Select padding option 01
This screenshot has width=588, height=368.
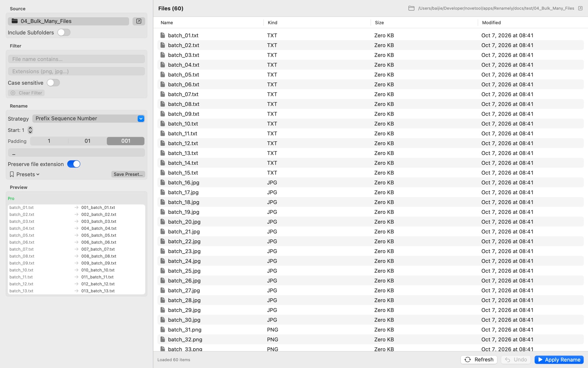[x=87, y=141]
